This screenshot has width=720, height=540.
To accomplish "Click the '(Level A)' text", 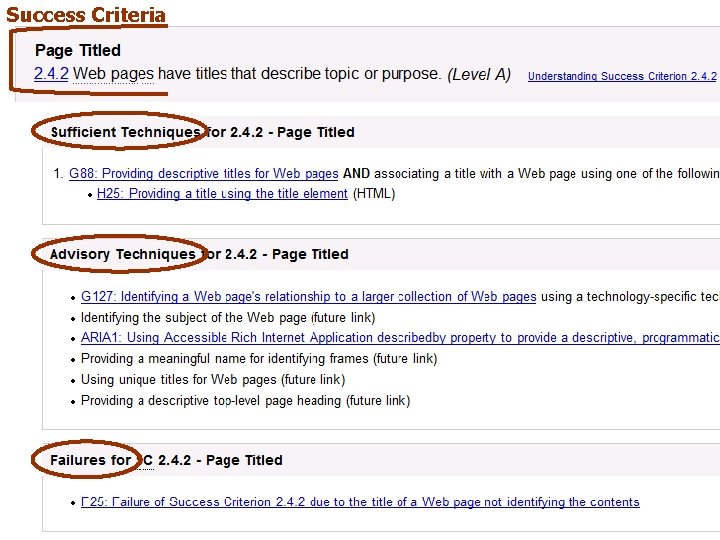I will [479, 74].
